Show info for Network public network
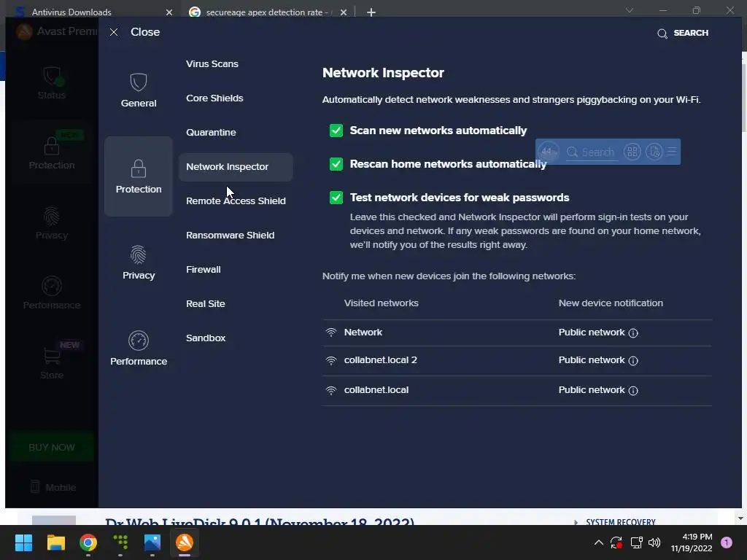The width and height of the screenshot is (747, 560). pyautogui.click(x=633, y=332)
